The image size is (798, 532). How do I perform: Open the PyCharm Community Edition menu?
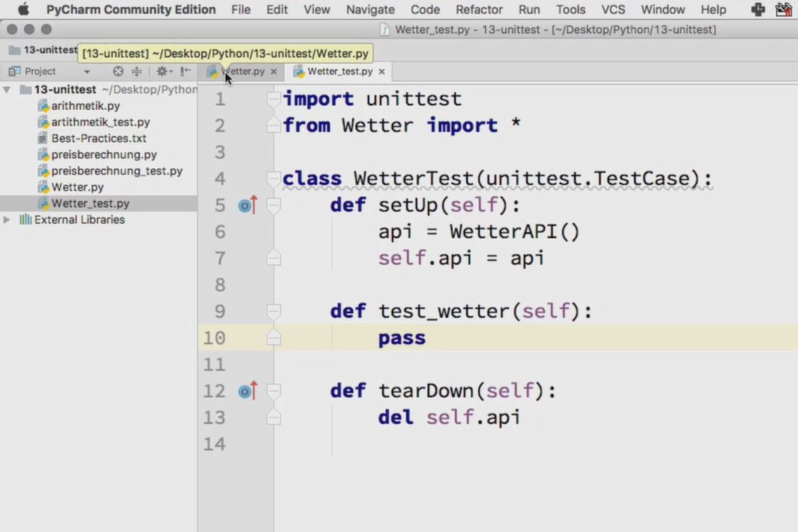coord(131,9)
